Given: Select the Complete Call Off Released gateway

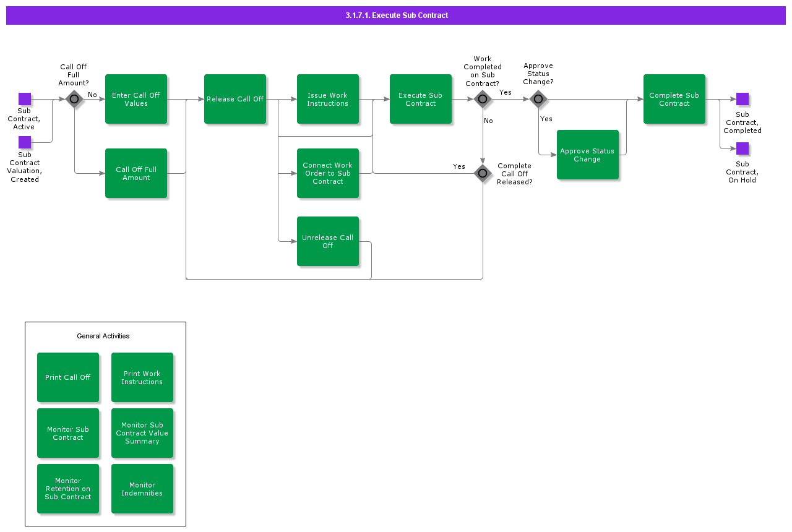Looking at the screenshot, I should 483,174.
